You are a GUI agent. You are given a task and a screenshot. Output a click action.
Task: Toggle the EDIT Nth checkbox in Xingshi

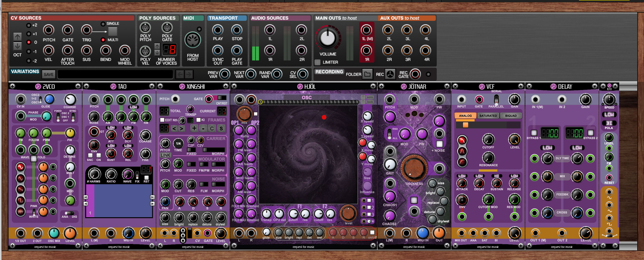tap(162, 120)
